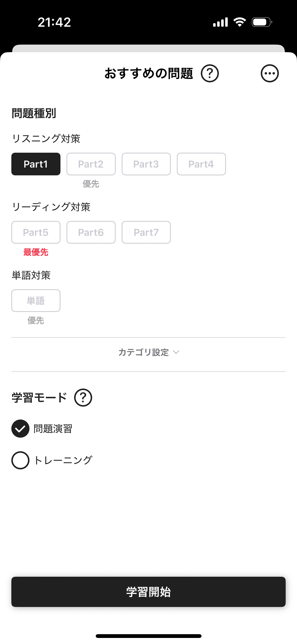Pick the top-priority Part5 reading chip

click(x=36, y=232)
